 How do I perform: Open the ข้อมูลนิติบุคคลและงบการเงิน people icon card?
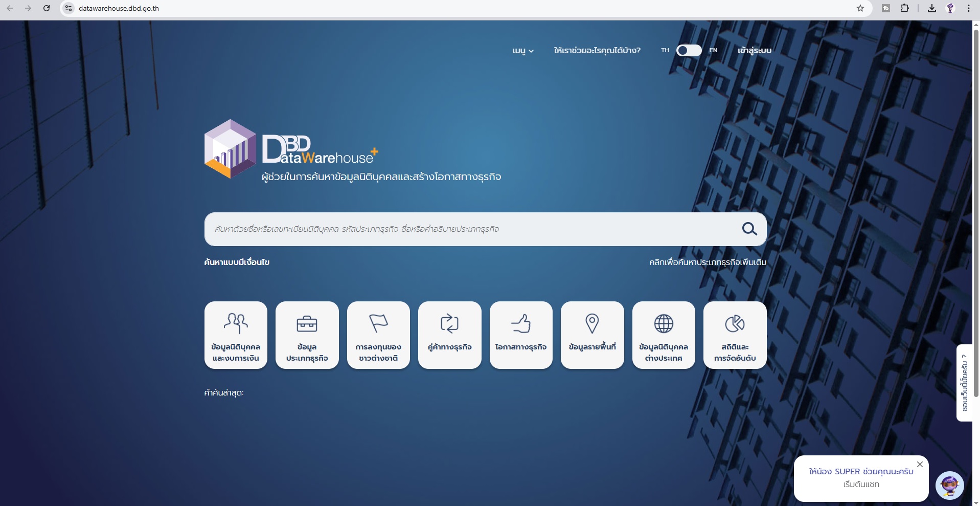[x=236, y=335]
